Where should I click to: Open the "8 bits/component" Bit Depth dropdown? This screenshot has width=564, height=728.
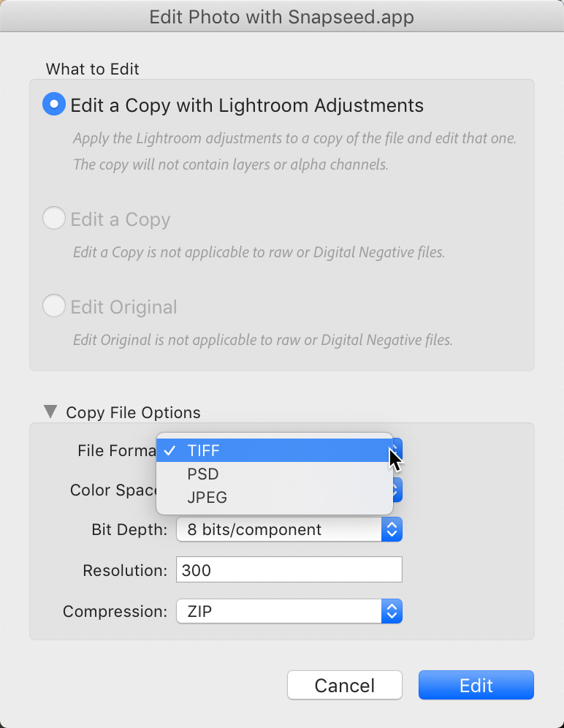pyautogui.click(x=279, y=529)
